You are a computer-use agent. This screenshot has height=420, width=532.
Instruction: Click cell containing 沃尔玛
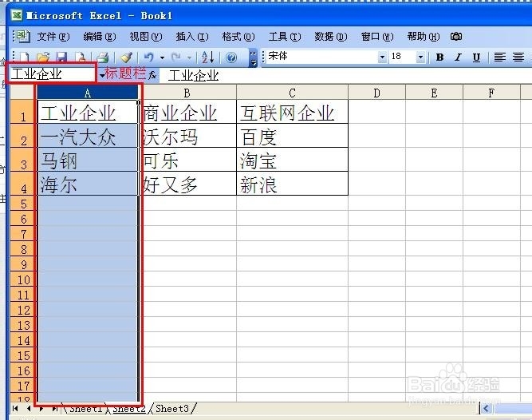187,136
